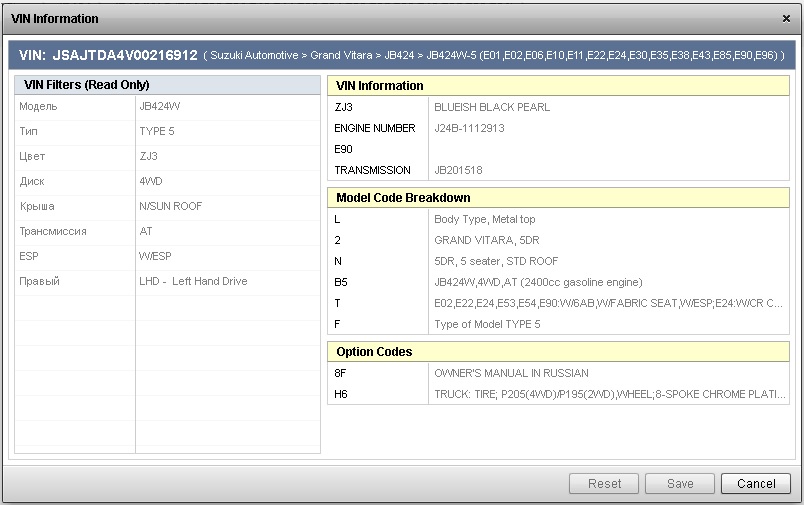Select the H6 option code
Screen dimensions: 804x505
[x=341, y=394]
